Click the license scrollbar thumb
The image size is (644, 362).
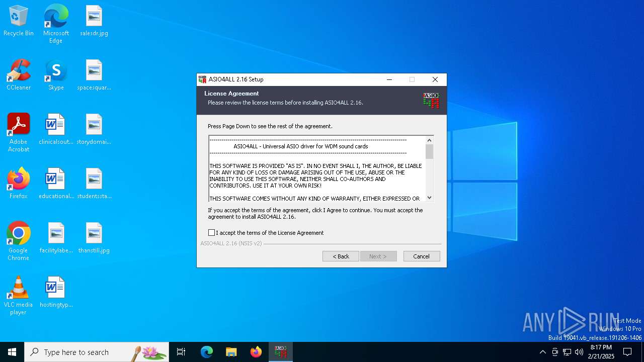click(x=429, y=152)
